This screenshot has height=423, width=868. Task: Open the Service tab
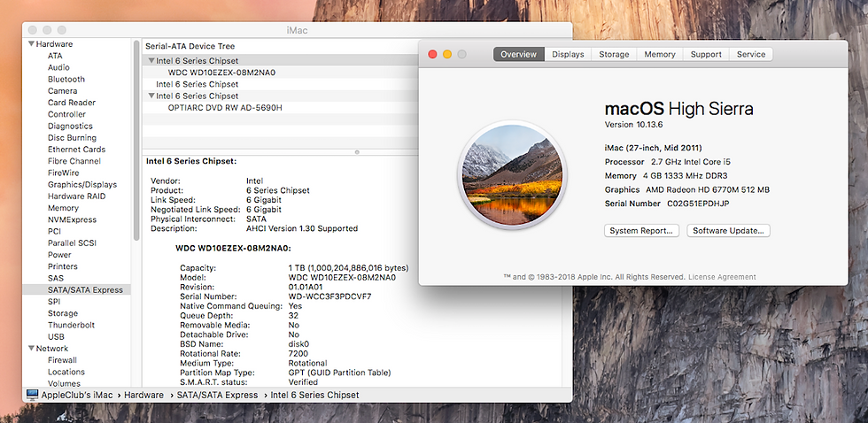click(x=751, y=54)
